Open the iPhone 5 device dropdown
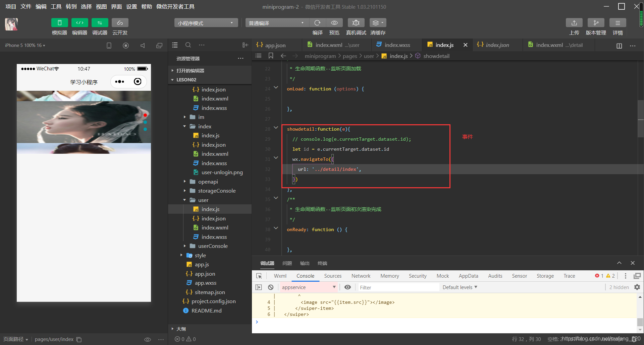The width and height of the screenshot is (644, 345). pos(25,45)
